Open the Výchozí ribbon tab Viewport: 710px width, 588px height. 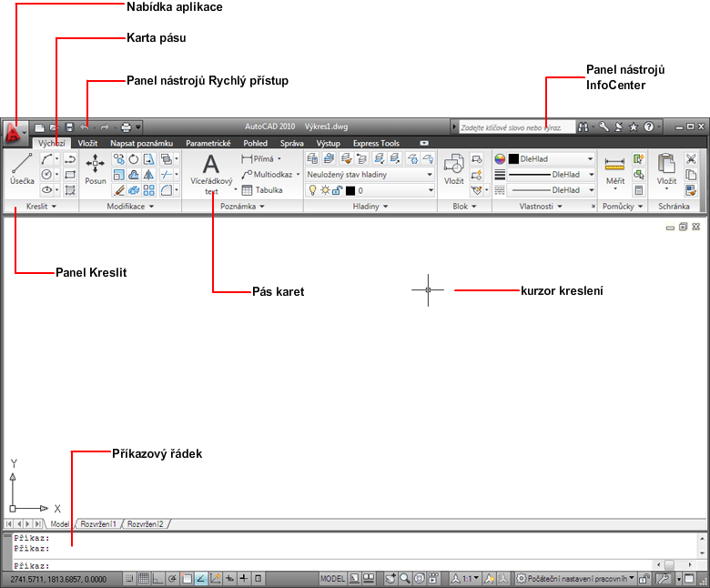(x=52, y=144)
